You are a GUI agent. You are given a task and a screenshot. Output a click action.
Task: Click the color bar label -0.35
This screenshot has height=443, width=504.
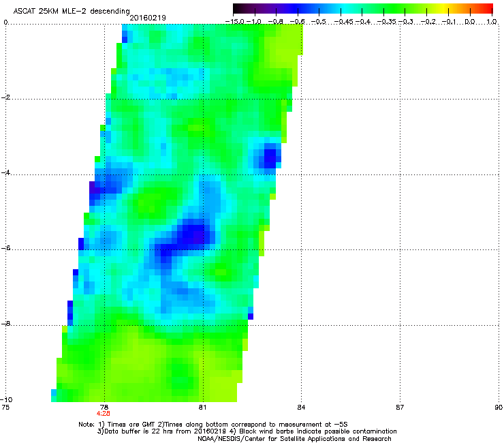(x=386, y=22)
